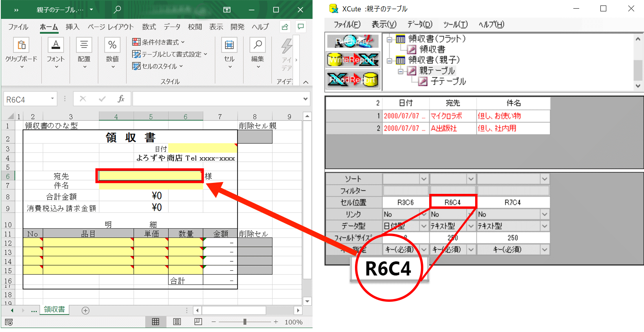Open the first Sort (ソート) column dropdown
The width and height of the screenshot is (644, 332).
[x=424, y=179]
